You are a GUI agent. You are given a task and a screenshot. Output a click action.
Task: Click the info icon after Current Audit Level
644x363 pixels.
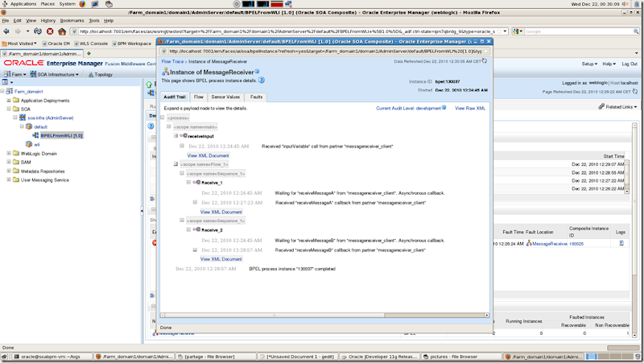pos(444,108)
